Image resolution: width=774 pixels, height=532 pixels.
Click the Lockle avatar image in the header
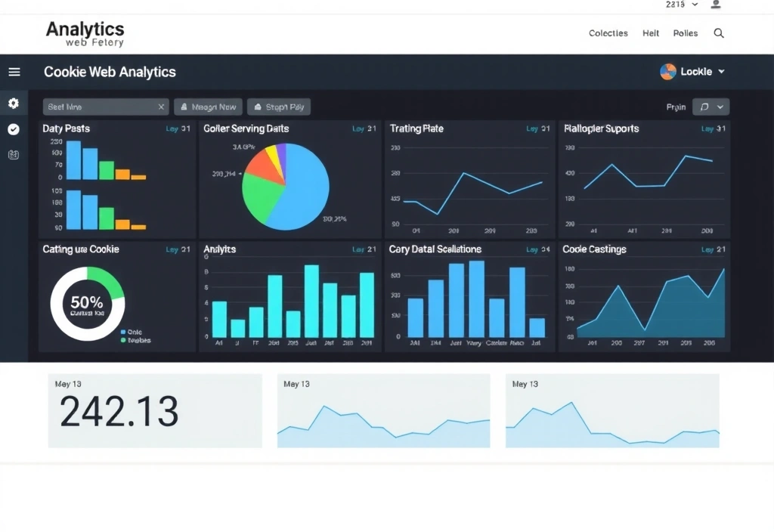coord(668,72)
